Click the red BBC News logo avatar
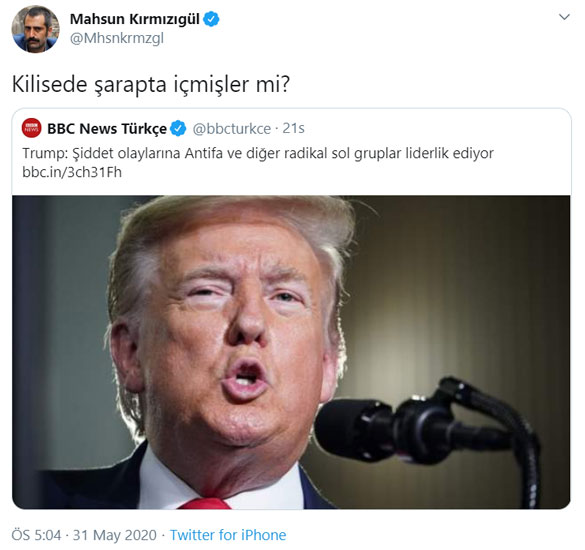The image size is (585, 550). pyautogui.click(x=32, y=128)
